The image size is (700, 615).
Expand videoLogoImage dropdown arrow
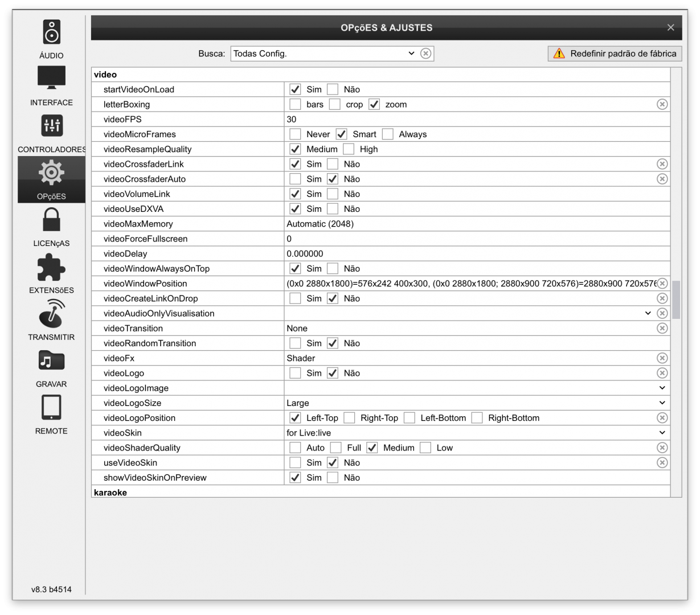tap(662, 388)
